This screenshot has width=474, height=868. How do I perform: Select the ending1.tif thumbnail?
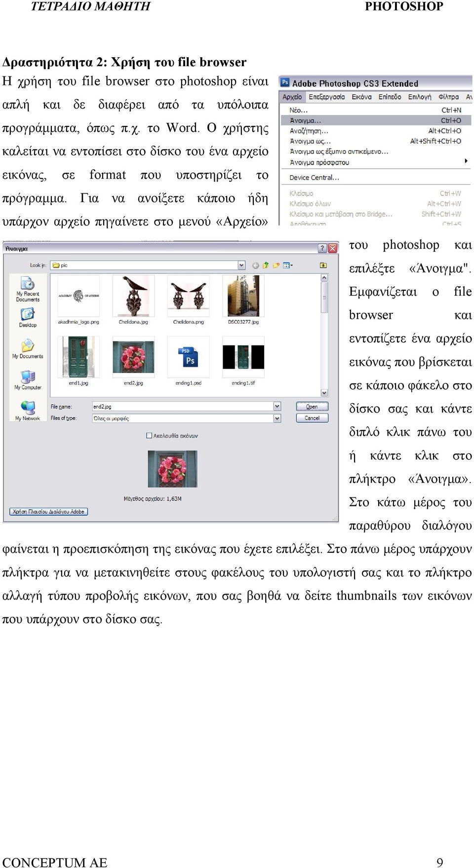(x=243, y=357)
